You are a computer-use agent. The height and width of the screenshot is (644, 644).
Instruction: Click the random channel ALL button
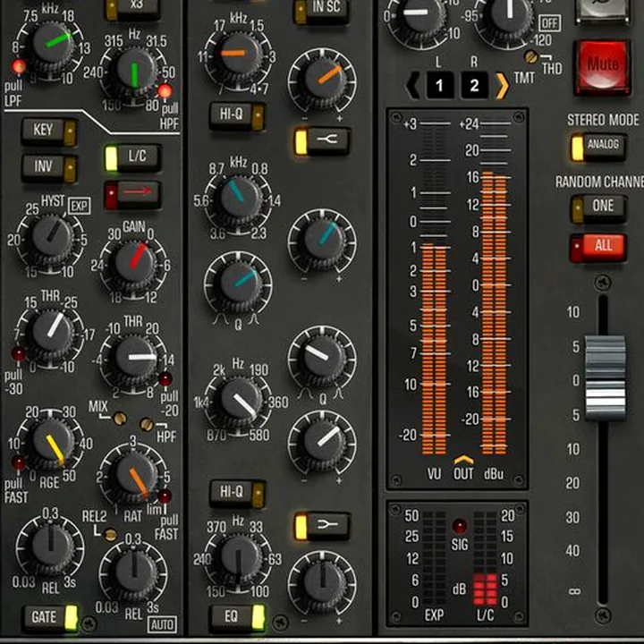point(598,248)
